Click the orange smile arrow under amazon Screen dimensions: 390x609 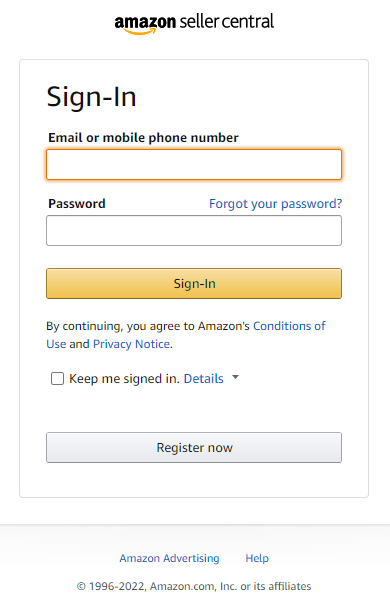141,31
